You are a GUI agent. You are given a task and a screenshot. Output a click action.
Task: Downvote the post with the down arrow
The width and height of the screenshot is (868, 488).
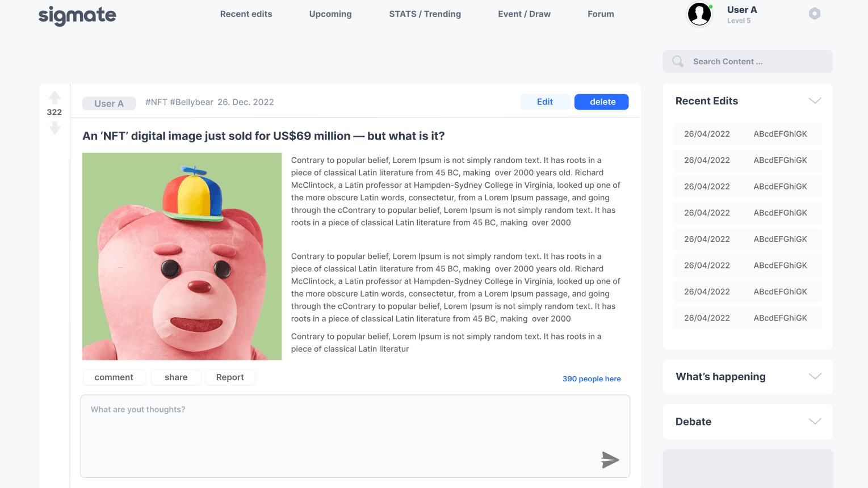54,128
